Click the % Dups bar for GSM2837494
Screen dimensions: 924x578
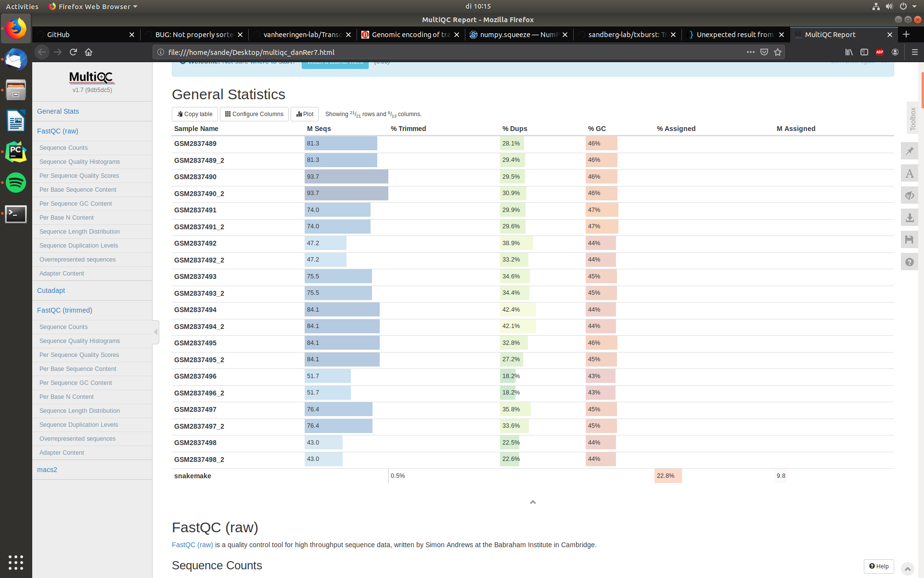click(517, 309)
